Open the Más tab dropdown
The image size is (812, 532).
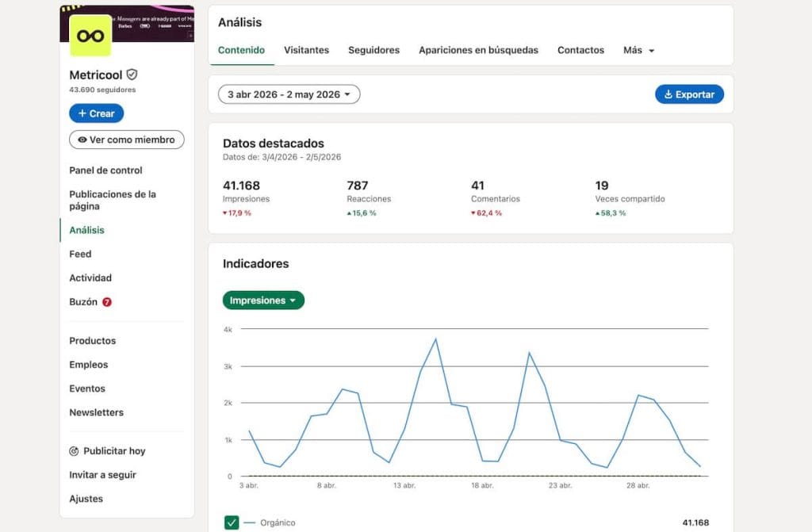638,50
